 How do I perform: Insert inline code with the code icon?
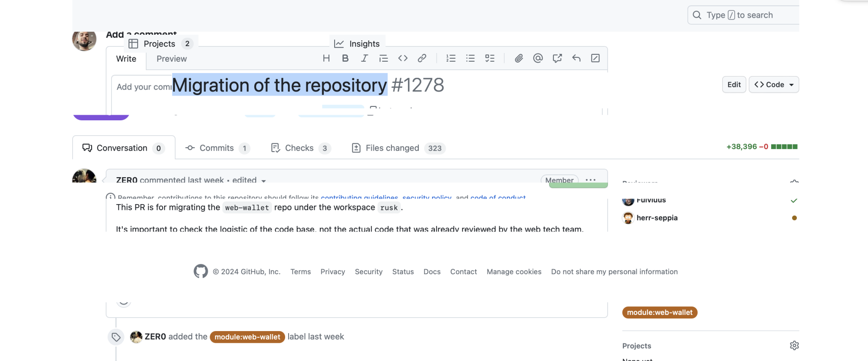coord(403,58)
